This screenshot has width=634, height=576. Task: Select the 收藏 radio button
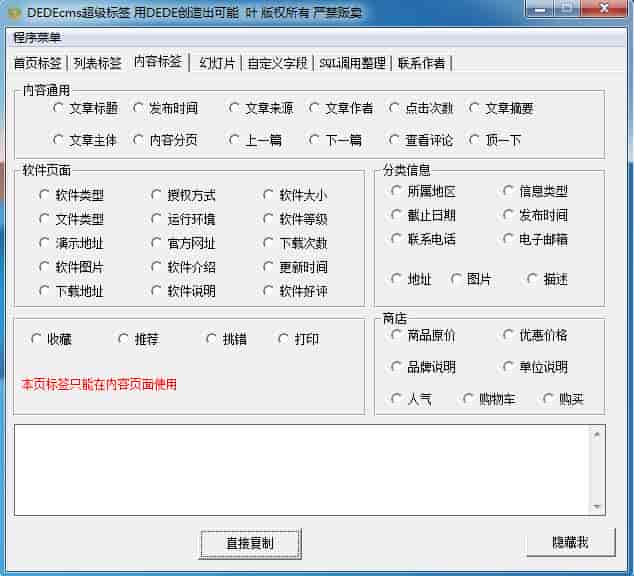pos(51,339)
